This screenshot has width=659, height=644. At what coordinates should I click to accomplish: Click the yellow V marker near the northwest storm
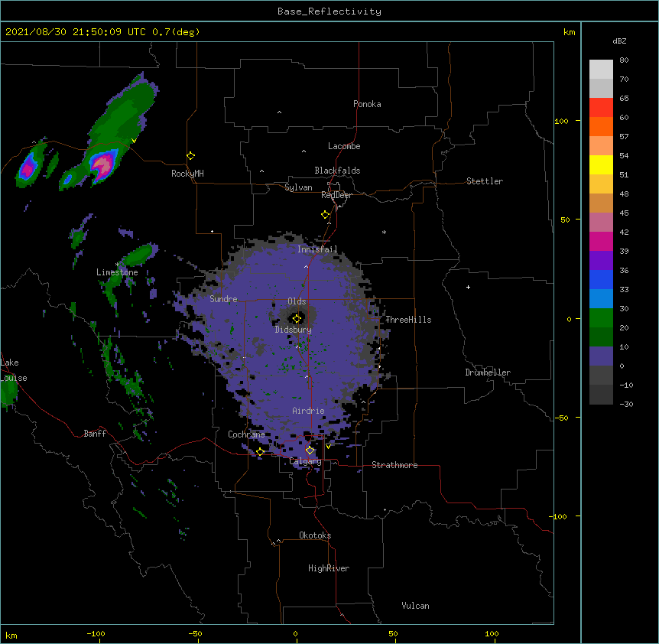click(134, 141)
